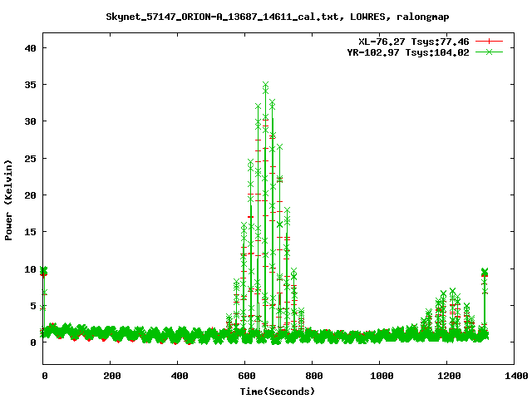Viewport: 532px width, 399px height.
Task: Click the y-axis tick label 10
Action: [x=30, y=269]
